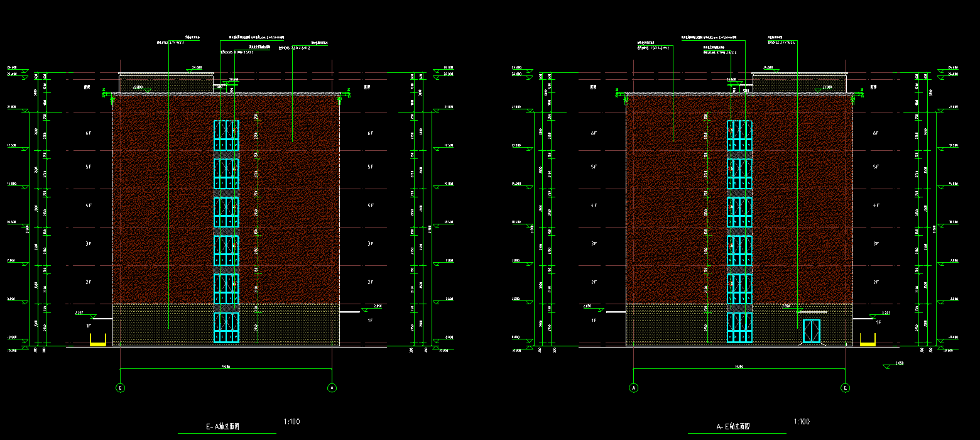This screenshot has height=440, width=980.
Task: Pick the yellow entrance symbol in left elevation
Action: [x=97, y=341]
